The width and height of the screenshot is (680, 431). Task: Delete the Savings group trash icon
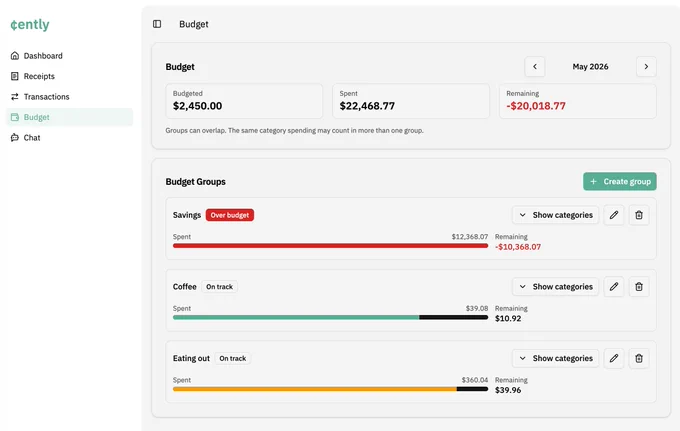[639, 215]
